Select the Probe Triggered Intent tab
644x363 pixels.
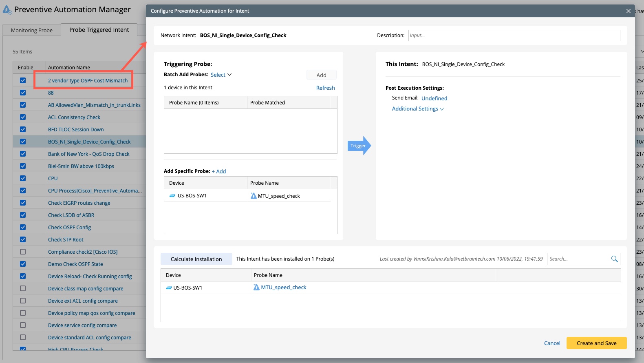coord(99,30)
